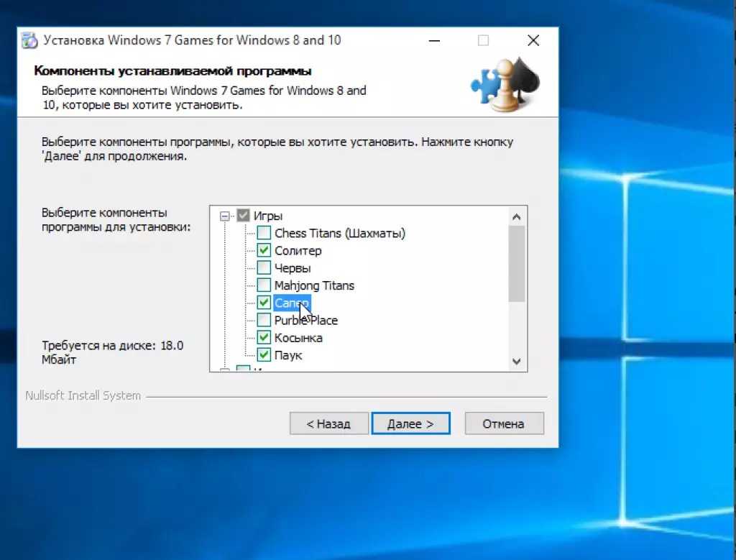Uncheck the Солитер checkbox
The width and height of the screenshot is (736, 560).
click(x=264, y=251)
